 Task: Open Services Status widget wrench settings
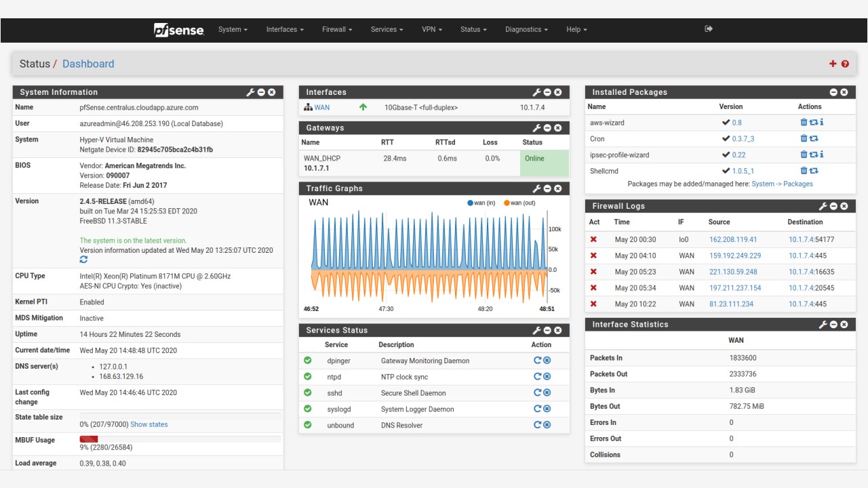(x=536, y=330)
